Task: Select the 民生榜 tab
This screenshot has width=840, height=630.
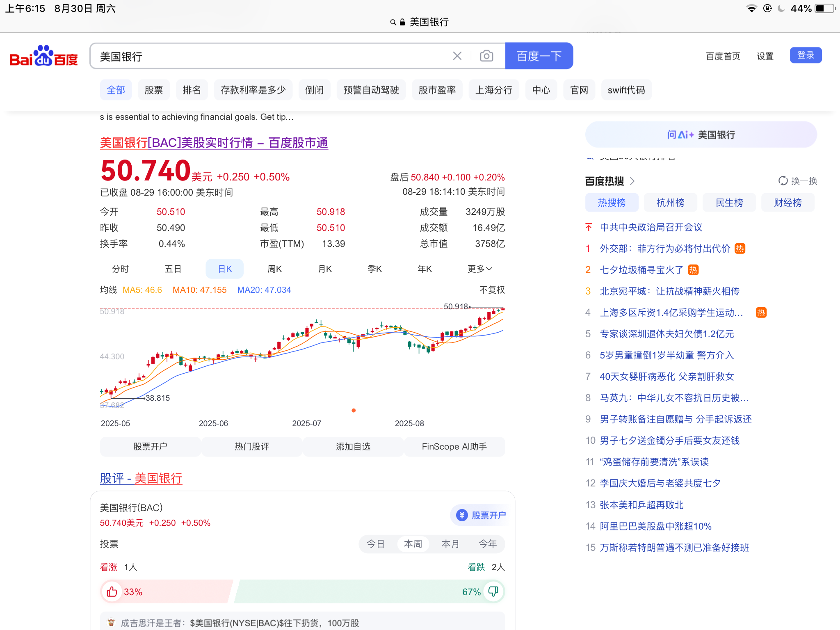Action: [729, 203]
